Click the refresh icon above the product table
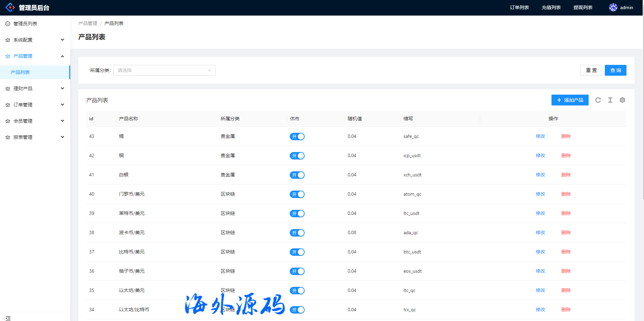 click(598, 100)
